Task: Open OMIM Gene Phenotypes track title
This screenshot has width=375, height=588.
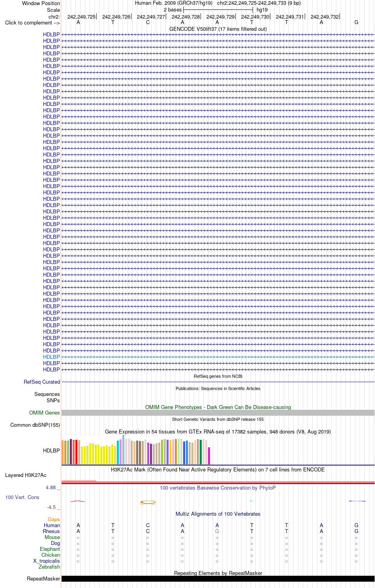Action: click(x=218, y=407)
